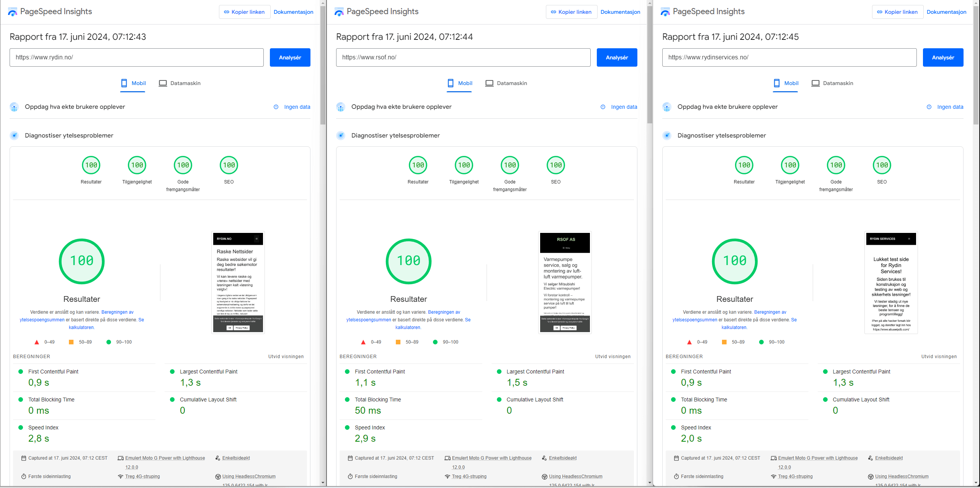Select Mobil tab in right window
The height and width of the screenshot is (488, 980).
pos(786,83)
